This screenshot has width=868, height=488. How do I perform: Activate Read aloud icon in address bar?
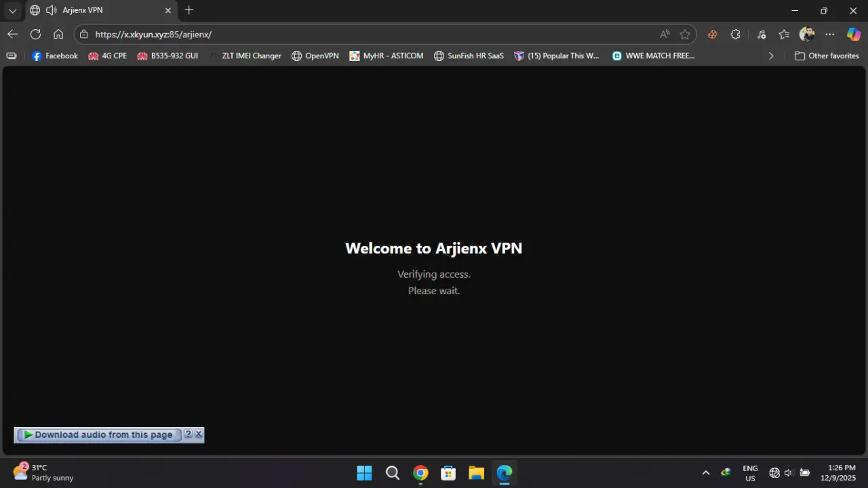point(665,34)
